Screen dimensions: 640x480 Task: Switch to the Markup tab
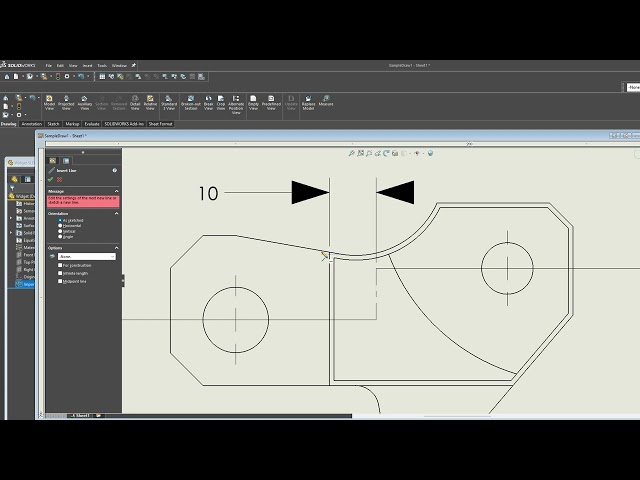click(72, 124)
